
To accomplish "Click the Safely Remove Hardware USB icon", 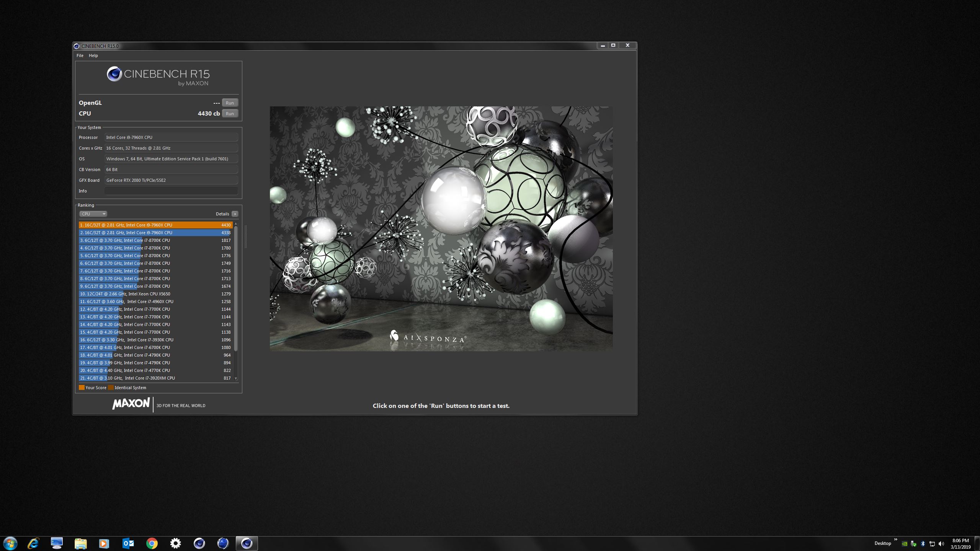I will tap(914, 544).
